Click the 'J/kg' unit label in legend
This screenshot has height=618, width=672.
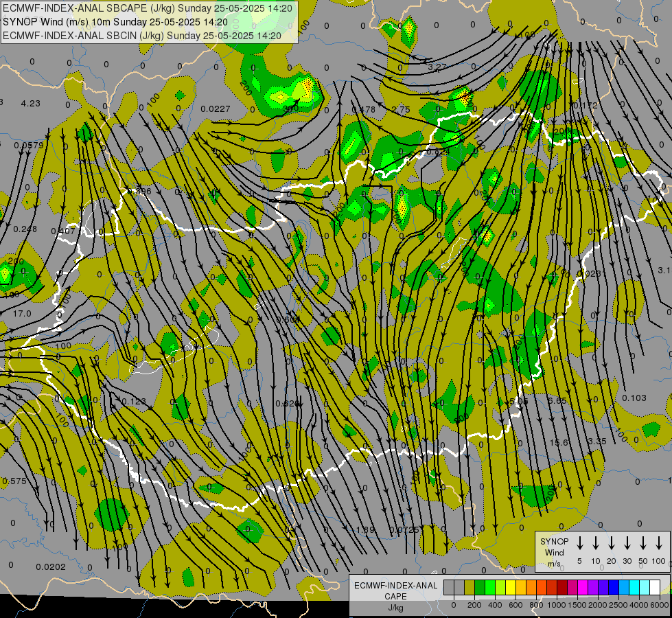pos(395,608)
